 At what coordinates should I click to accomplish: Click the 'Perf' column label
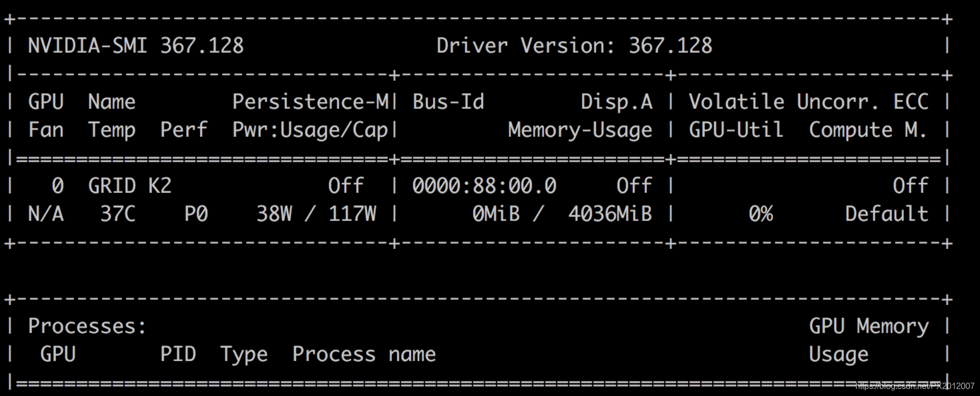point(184,129)
